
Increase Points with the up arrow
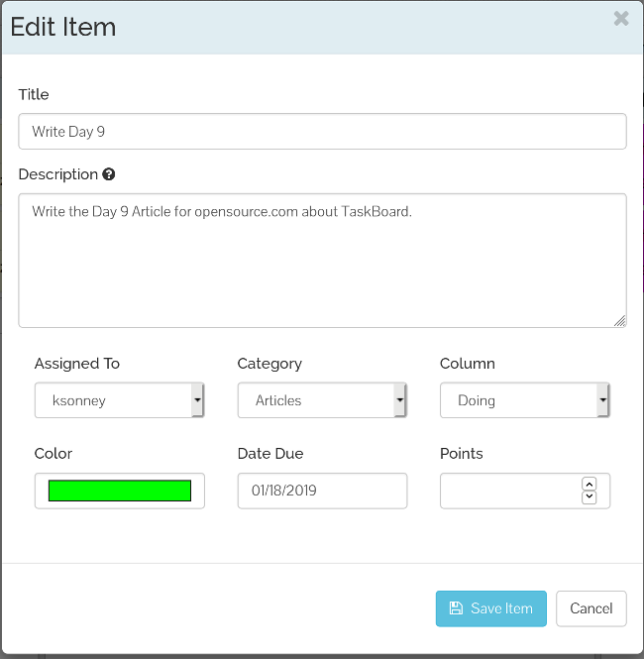pyautogui.click(x=589, y=485)
